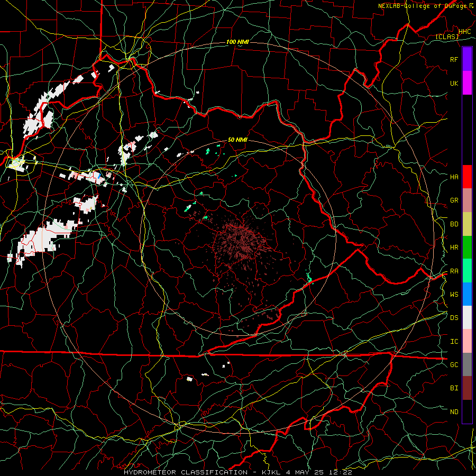
Task: Click the 4 MAY 25 date text
Action: click(305, 472)
